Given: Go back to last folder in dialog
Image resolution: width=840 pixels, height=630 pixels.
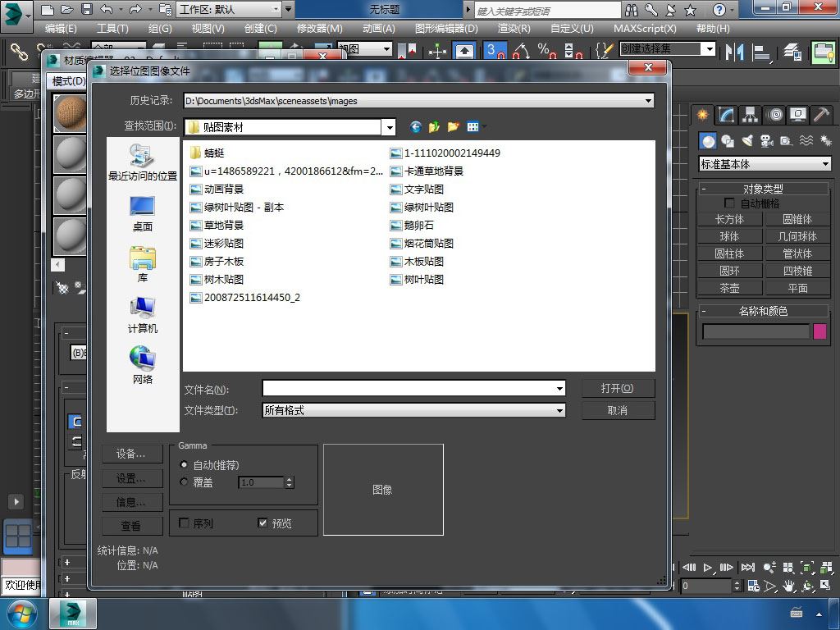Looking at the screenshot, I should point(415,127).
